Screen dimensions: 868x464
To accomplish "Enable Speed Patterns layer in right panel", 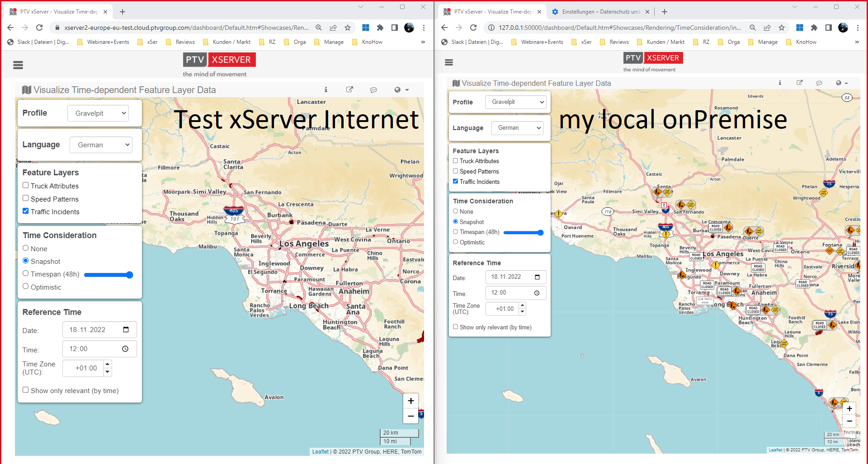I will [x=455, y=171].
